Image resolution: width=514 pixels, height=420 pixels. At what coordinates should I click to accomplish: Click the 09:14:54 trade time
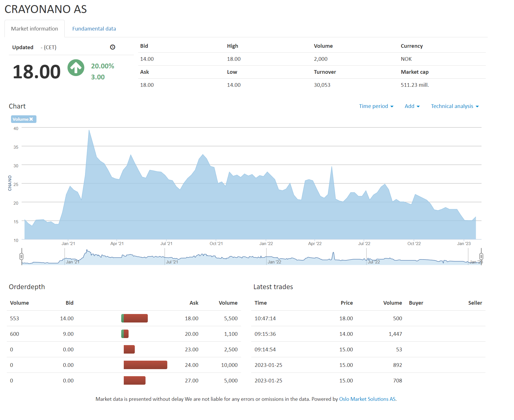tap(265, 349)
